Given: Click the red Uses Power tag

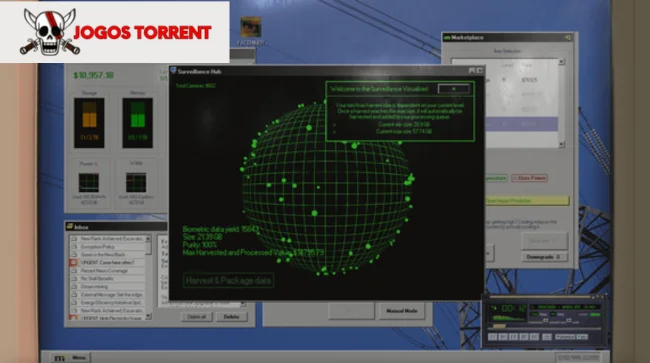Looking at the screenshot, I should click(529, 178).
